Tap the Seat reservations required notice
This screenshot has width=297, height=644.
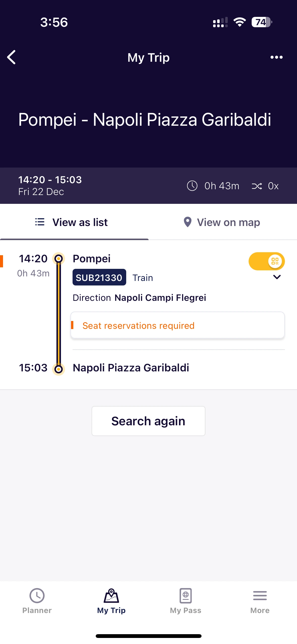click(178, 326)
